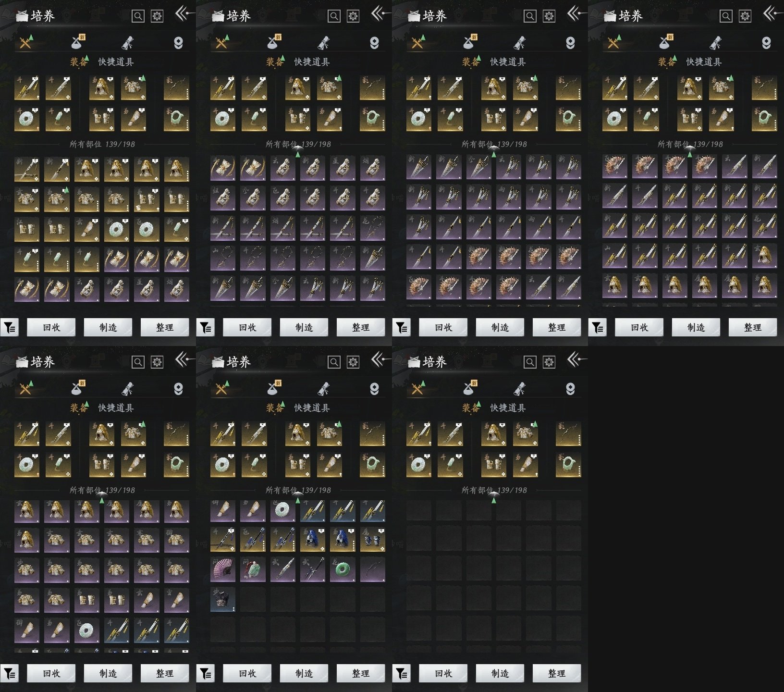This screenshot has height=692, width=784.
Task: Select the crossed-swords category in the empty-grid panel
Action: 418,389
